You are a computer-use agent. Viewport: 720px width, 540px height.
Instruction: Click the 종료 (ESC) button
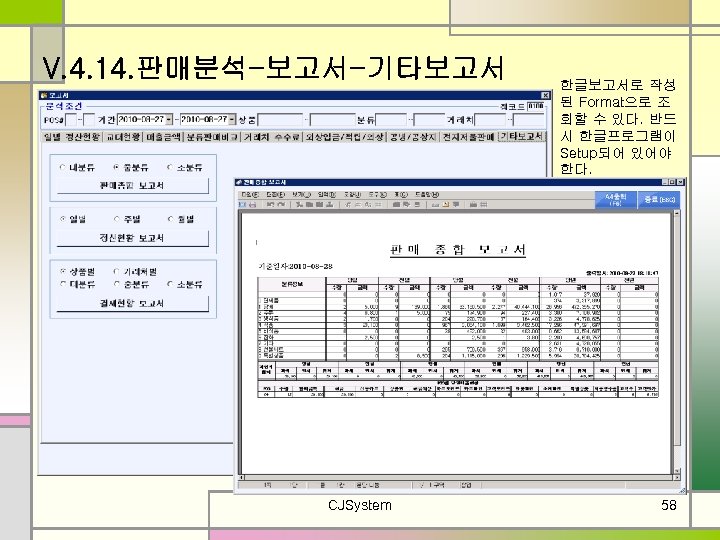(659, 200)
